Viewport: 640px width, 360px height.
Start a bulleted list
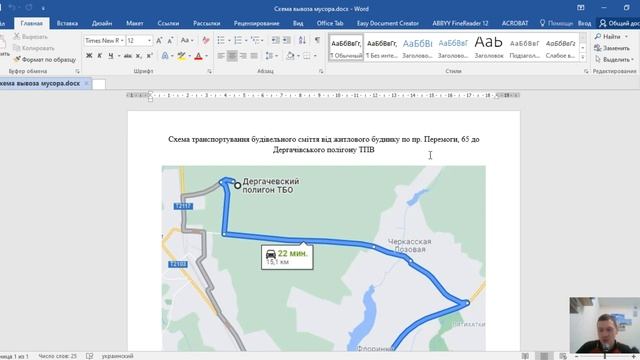point(221,40)
